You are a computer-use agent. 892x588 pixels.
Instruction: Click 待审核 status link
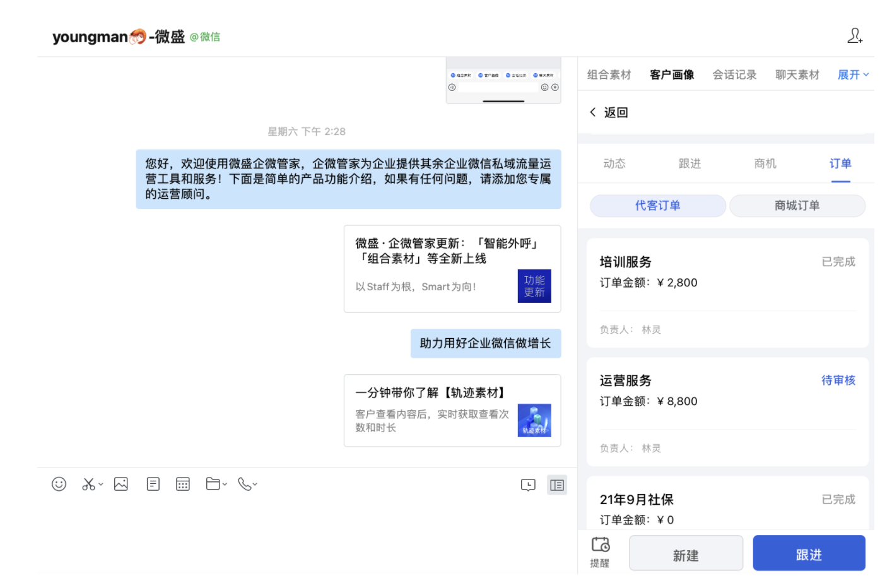[838, 380]
